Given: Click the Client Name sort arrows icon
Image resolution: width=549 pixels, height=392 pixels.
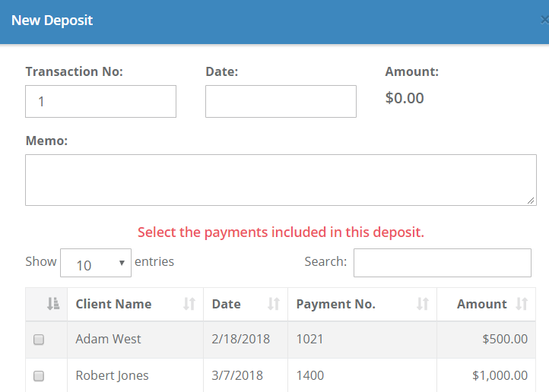Looking at the screenshot, I should tap(190, 304).
